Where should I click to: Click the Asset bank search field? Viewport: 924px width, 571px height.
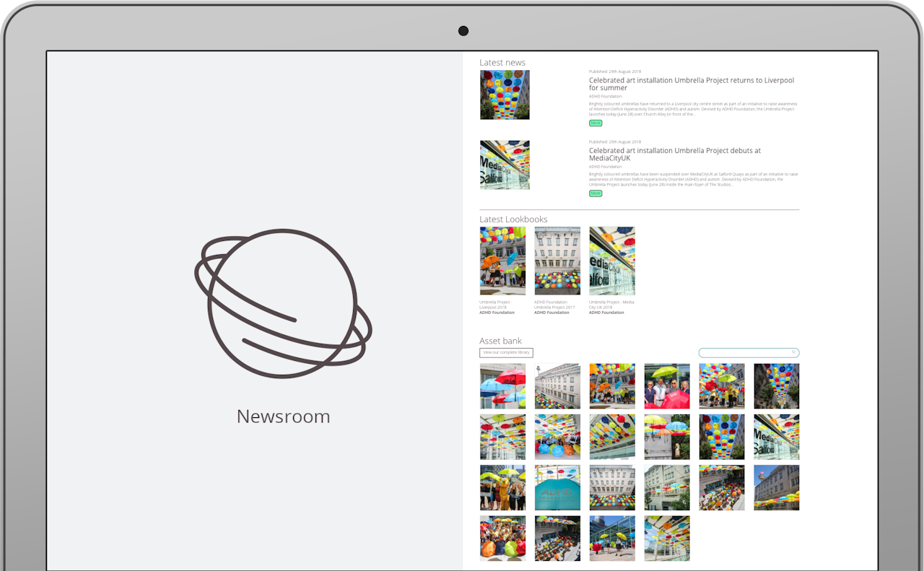coord(749,352)
